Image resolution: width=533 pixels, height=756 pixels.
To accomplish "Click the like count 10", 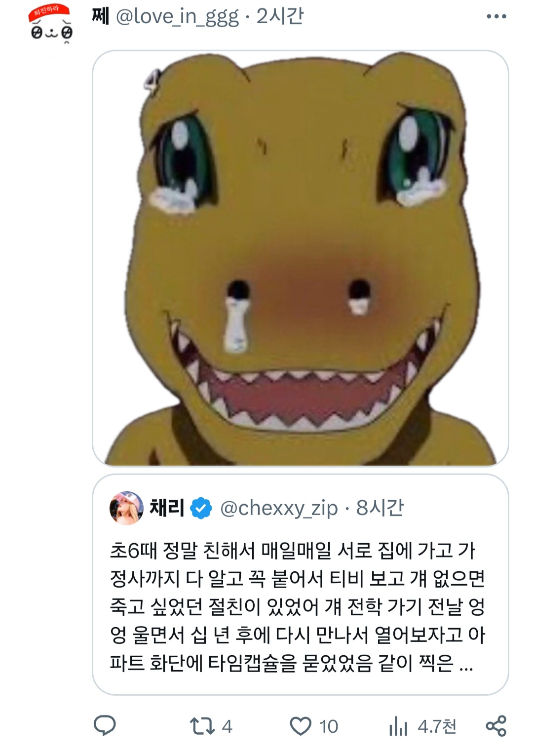I will tap(329, 726).
